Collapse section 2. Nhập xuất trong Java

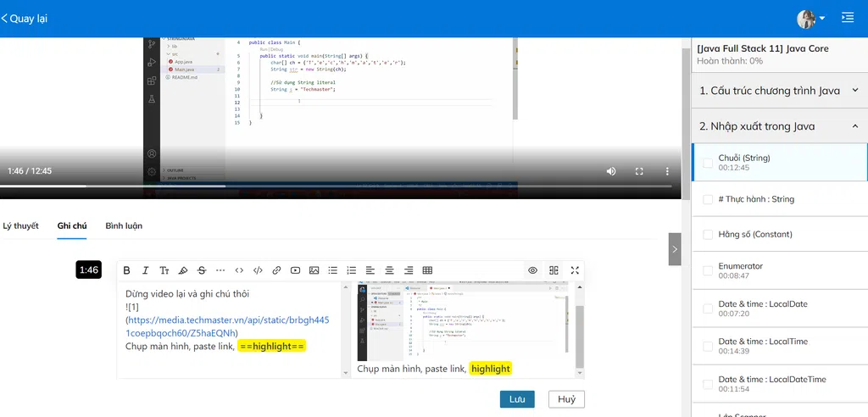(780, 126)
